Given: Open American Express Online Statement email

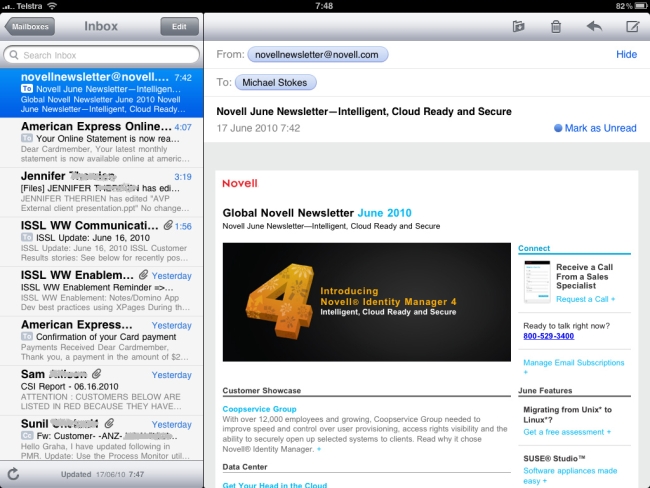Looking at the screenshot, I should click(102, 142).
